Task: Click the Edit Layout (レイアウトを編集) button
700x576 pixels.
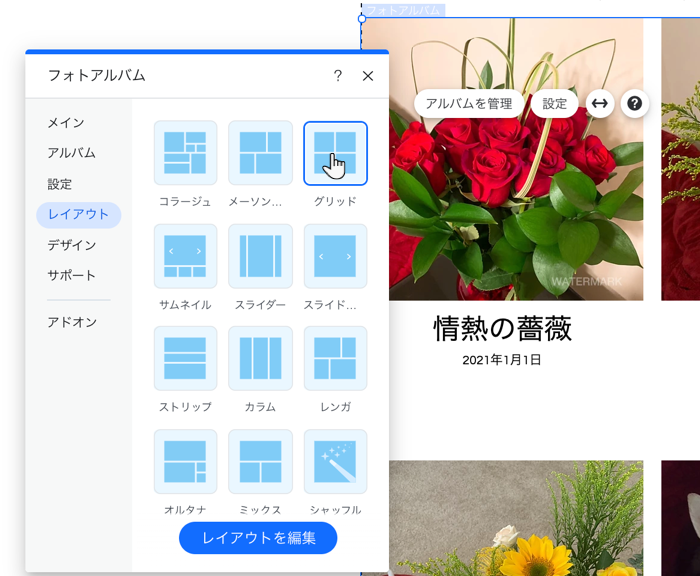Action: 258,538
